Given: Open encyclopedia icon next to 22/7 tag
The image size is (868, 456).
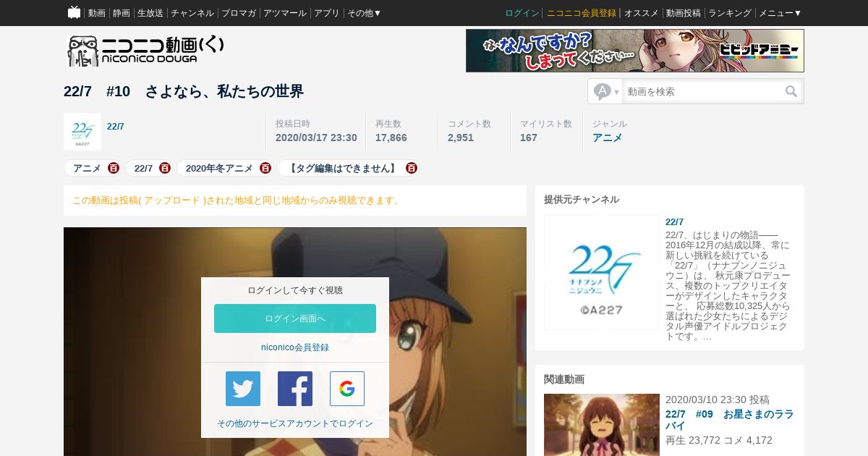Looking at the screenshot, I should point(165,168).
